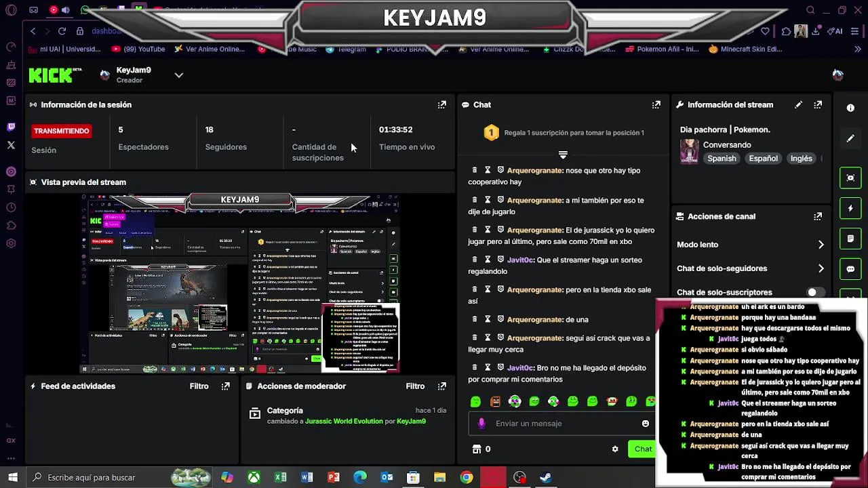Pop out the Información del stream panel
Screen dimensions: 868x488
tap(818, 104)
